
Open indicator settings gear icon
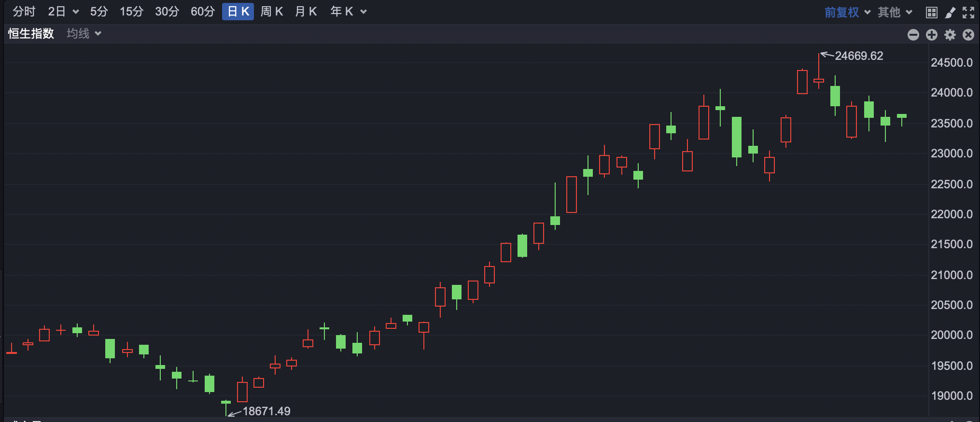950,35
